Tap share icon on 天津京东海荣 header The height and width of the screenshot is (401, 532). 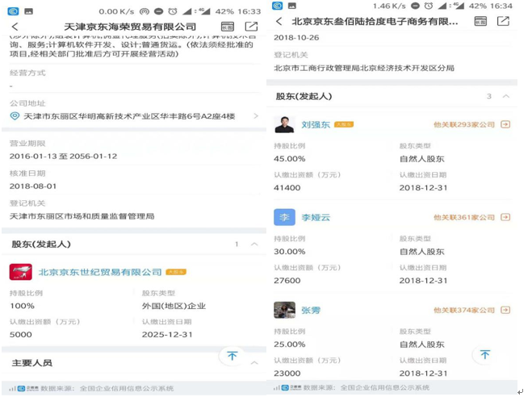pyautogui.click(x=251, y=27)
